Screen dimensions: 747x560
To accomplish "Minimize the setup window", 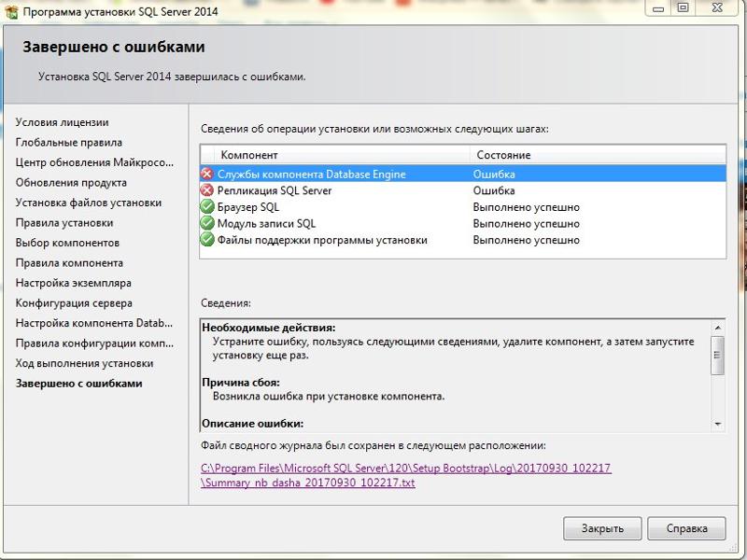I will tap(658, 8).
